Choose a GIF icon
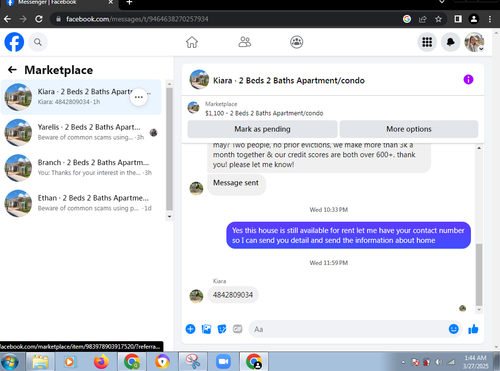This screenshot has width=500, height=371. point(238,329)
